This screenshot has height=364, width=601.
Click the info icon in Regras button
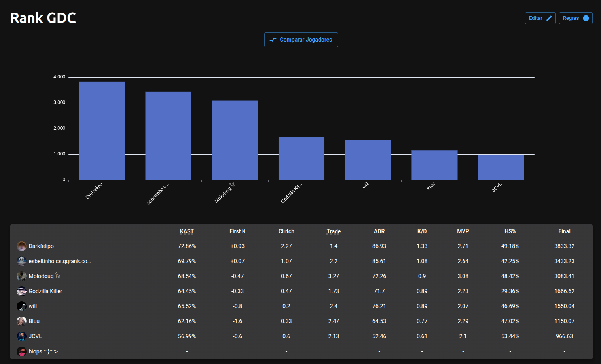(x=586, y=18)
